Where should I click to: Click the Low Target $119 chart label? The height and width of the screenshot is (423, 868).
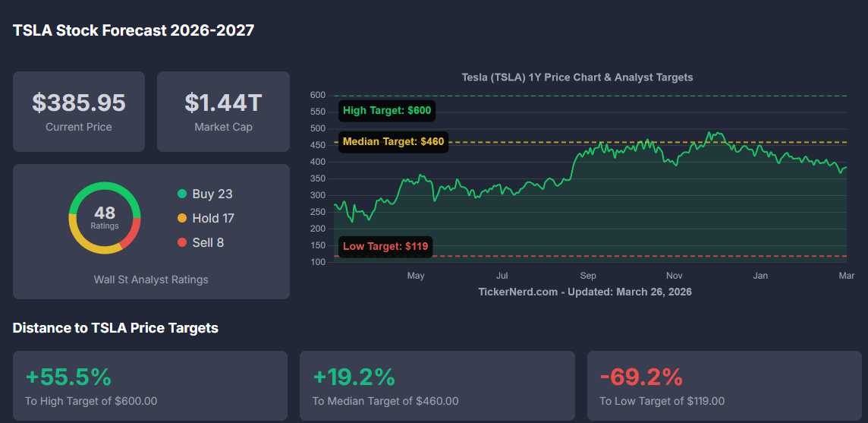click(x=385, y=246)
